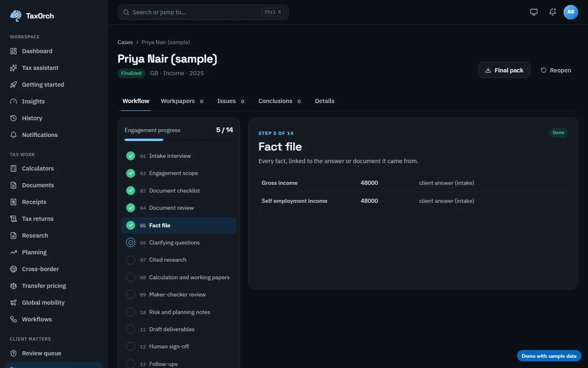Open History in the sidebar
Image resolution: width=588 pixels, height=368 pixels.
[53, 118]
